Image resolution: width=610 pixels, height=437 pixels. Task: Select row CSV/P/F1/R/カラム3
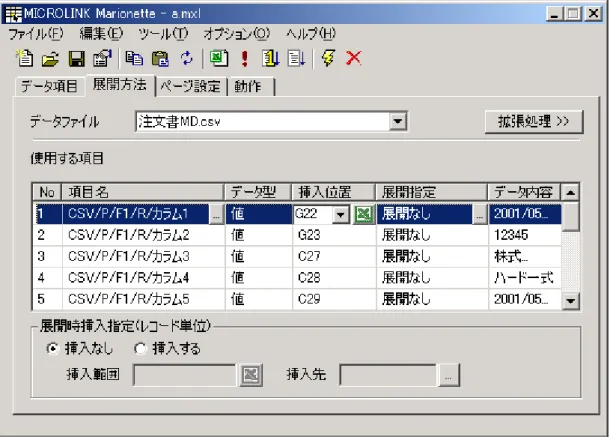[x=297, y=256]
